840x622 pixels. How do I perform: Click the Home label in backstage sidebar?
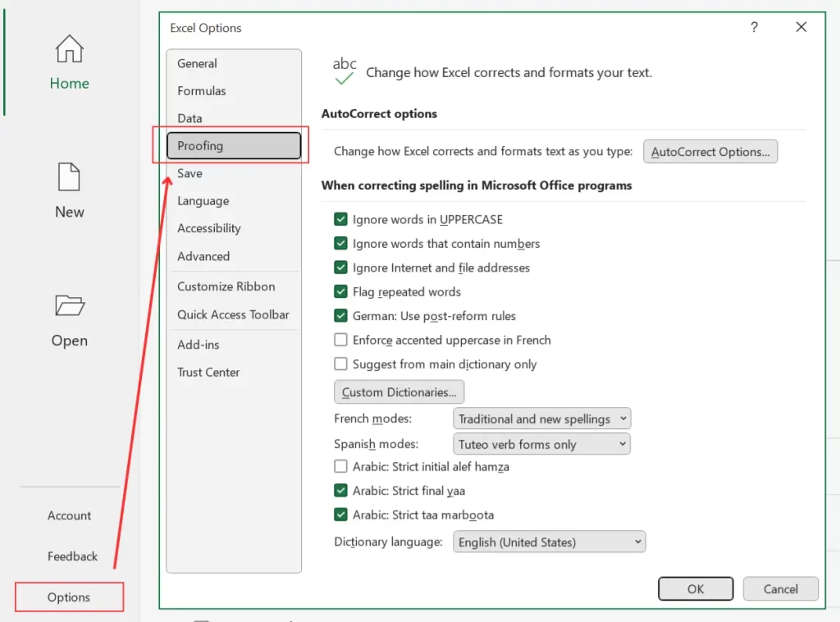(70, 83)
